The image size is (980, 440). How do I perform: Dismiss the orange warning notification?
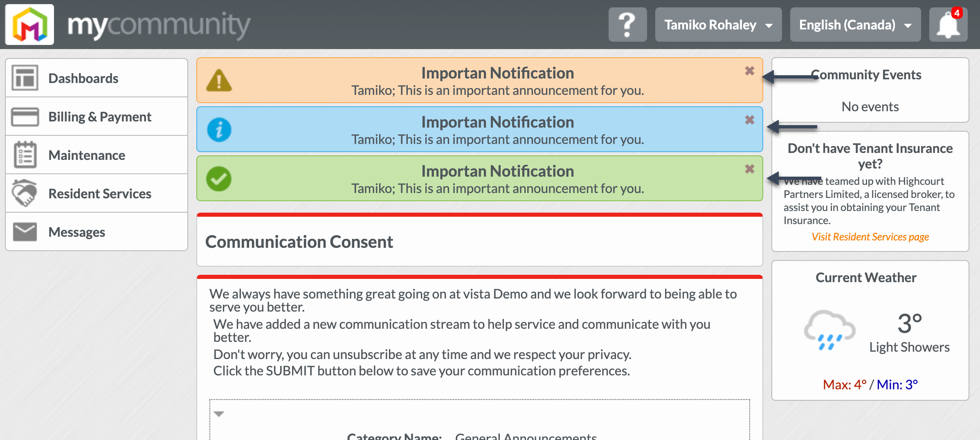click(749, 71)
